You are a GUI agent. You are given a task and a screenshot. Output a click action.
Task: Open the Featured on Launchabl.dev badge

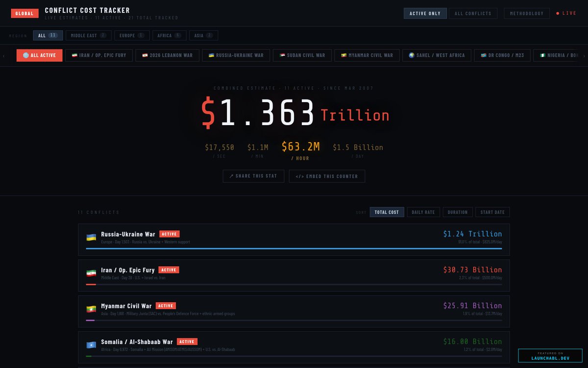[x=550, y=356]
